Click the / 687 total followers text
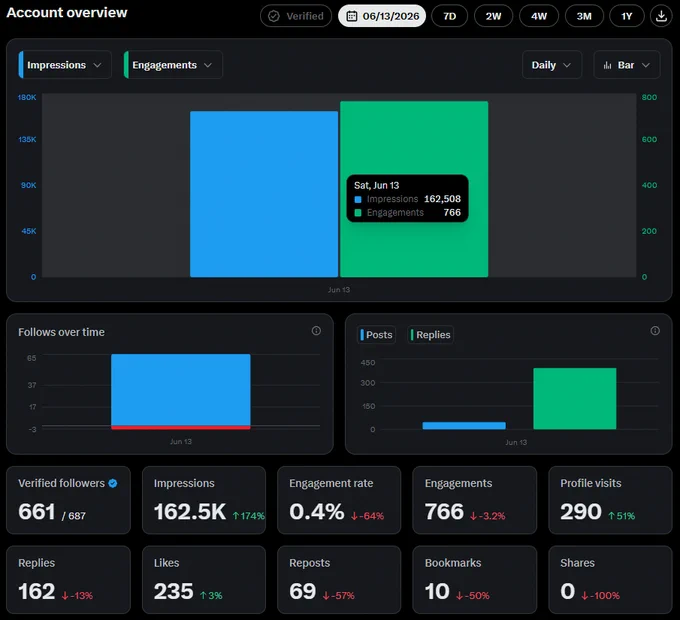The height and width of the screenshot is (620, 680). 74,516
